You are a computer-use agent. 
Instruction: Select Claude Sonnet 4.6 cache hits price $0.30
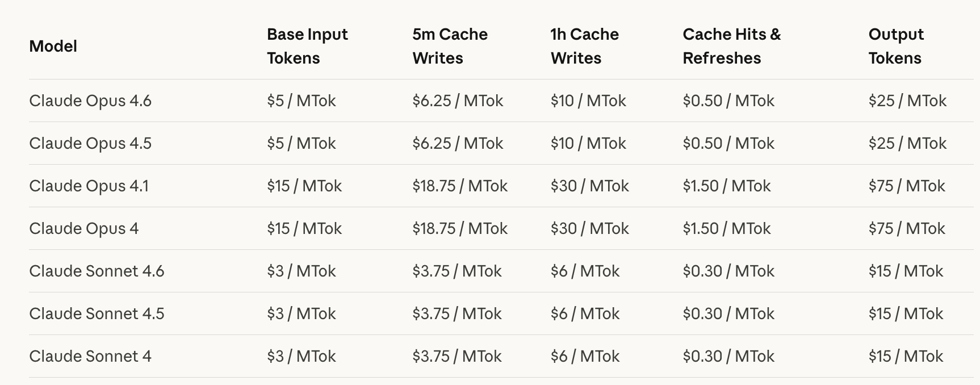coord(728,271)
